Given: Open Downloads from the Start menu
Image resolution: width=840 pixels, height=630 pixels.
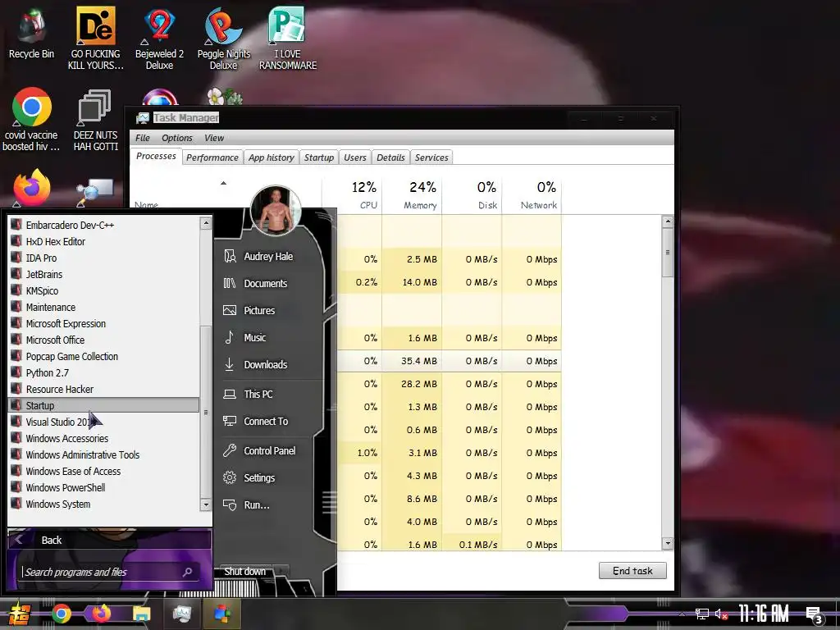Looking at the screenshot, I should point(265,365).
